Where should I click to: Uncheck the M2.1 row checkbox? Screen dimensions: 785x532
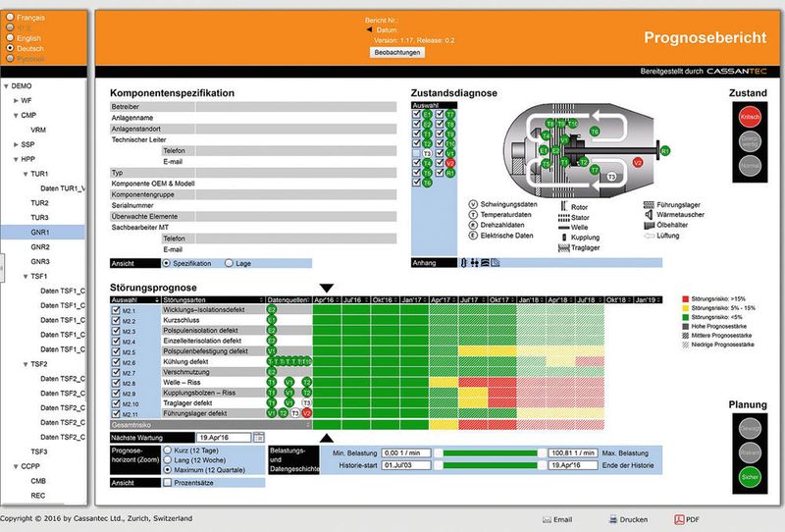click(x=116, y=310)
